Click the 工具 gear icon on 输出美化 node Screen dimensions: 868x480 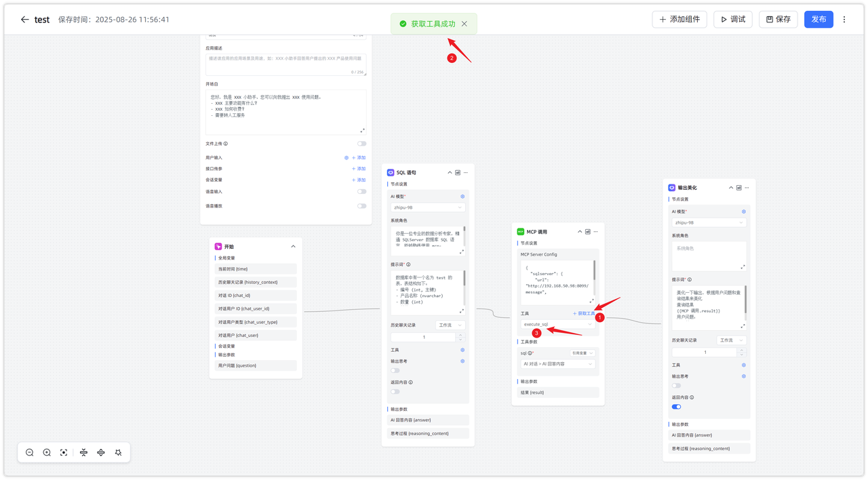click(744, 364)
